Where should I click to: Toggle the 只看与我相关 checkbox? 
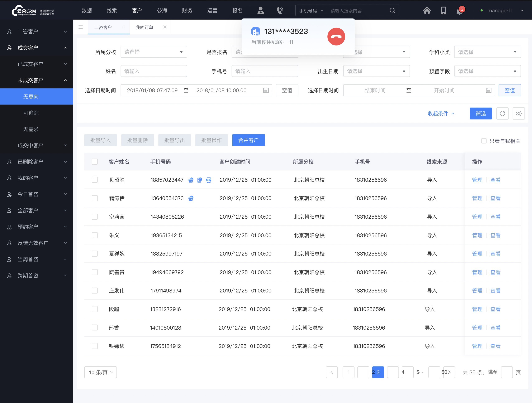[x=483, y=141]
